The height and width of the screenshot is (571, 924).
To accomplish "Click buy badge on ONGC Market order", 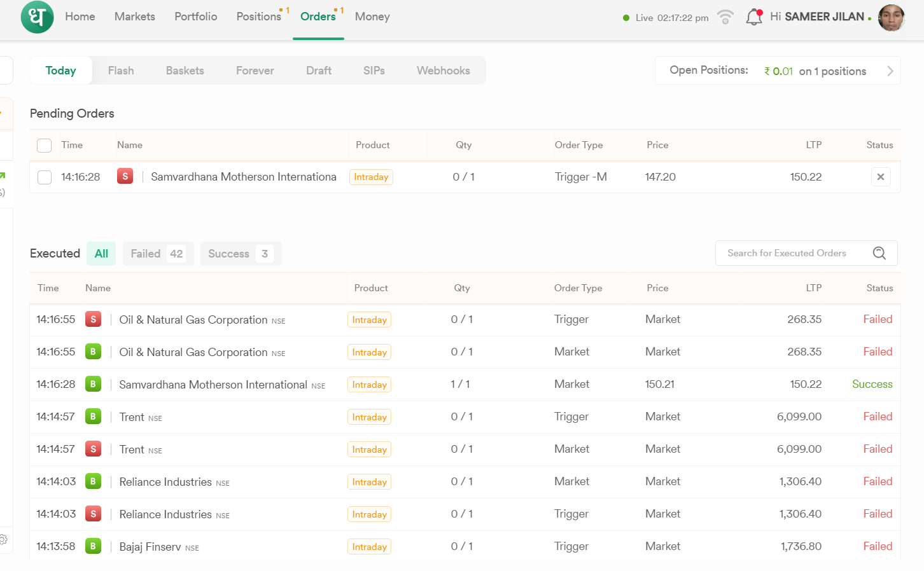I will 94,352.
